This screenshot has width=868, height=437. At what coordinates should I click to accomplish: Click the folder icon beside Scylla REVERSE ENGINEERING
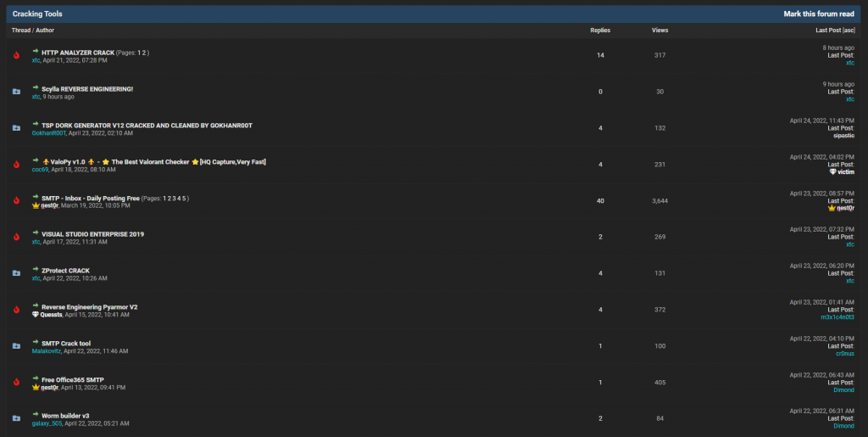point(16,92)
